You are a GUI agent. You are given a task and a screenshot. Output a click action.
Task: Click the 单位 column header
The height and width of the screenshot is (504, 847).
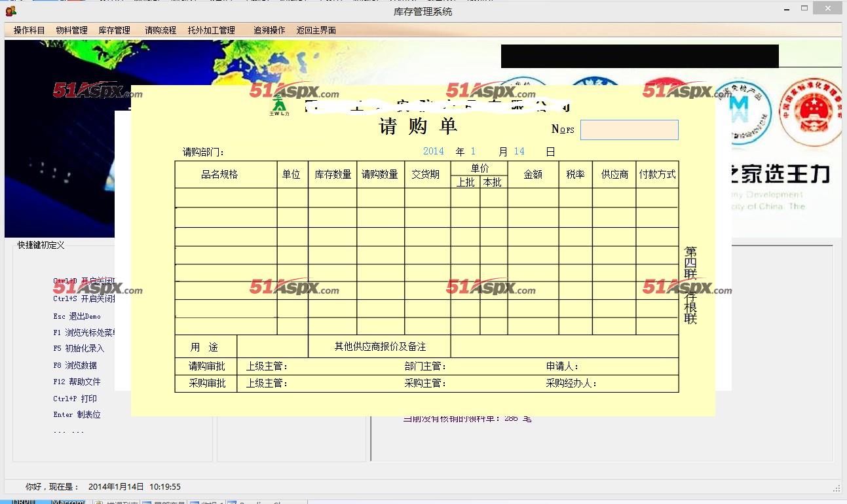pyautogui.click(x=292, y=175)
